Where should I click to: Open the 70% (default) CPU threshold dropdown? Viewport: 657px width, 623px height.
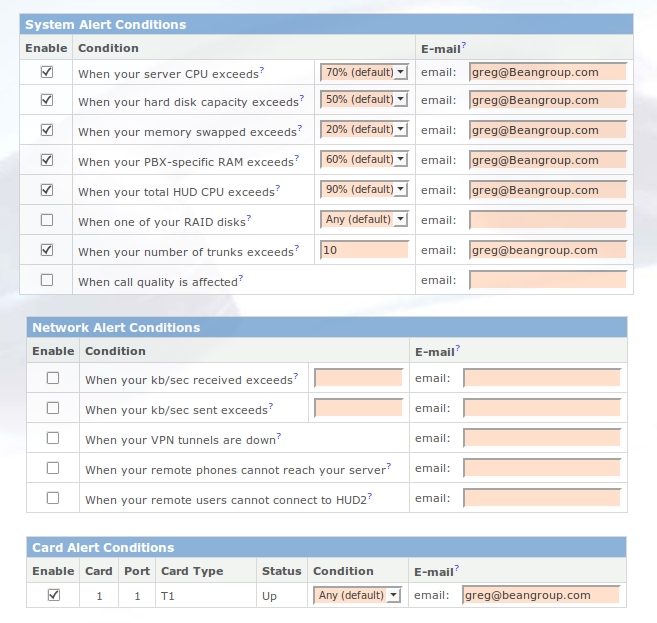click(364, 72)
